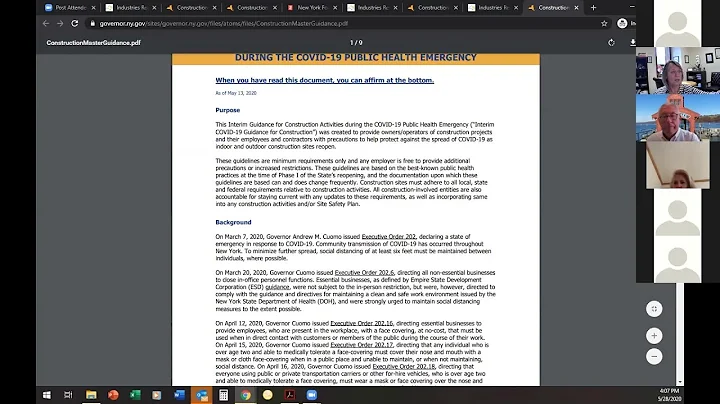Screen dimensions: 720x404
Task: Open the Executive Order 202.18 link
Action: click(x=404, y=366)
